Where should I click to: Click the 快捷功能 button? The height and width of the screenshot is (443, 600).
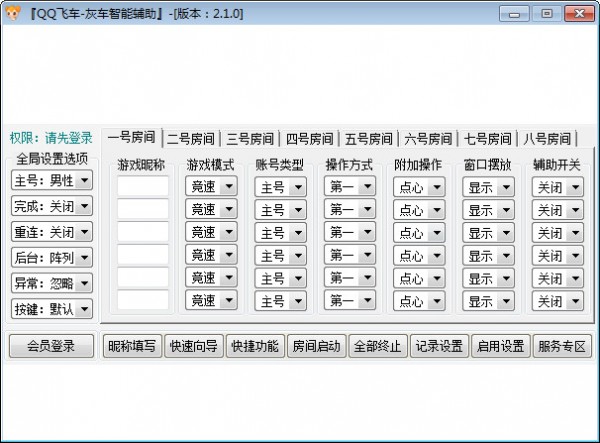255,346
